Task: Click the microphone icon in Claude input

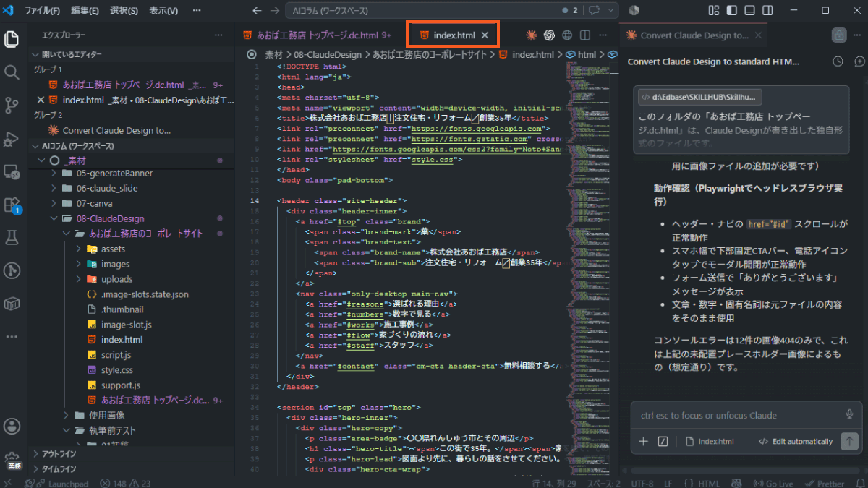Action: (x=849, y=414)
